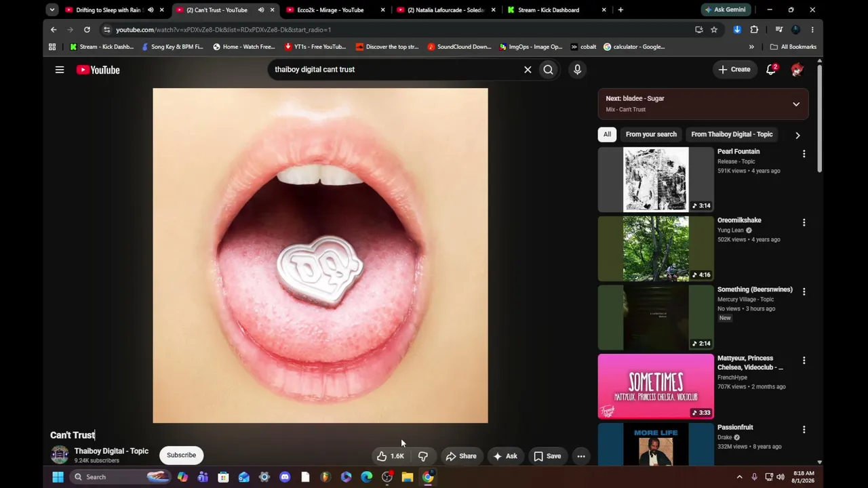
Task: Open Thaiboy Digital channel avatar
Action: pos(60,455)
